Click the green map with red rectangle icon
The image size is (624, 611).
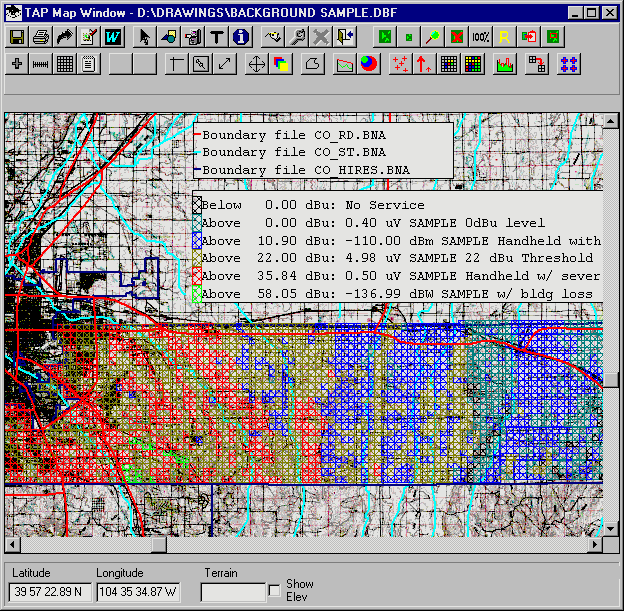point(553,37)
